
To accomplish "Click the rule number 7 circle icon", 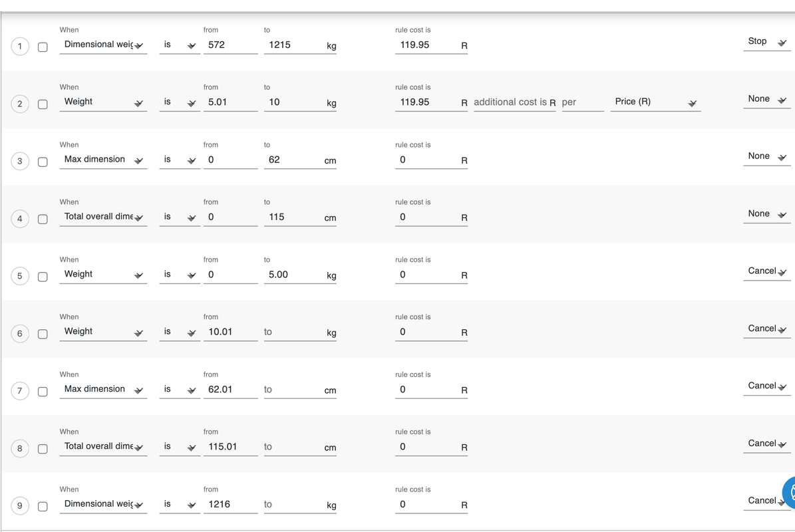I will click(x=20, y=390).
